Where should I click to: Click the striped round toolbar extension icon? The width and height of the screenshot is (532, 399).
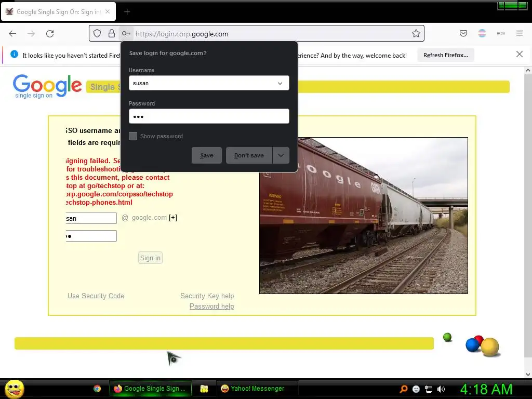[482, 33]
